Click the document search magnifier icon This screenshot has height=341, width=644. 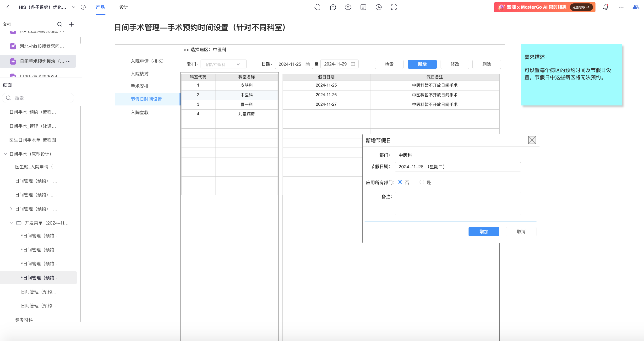[x=60, y=24]
